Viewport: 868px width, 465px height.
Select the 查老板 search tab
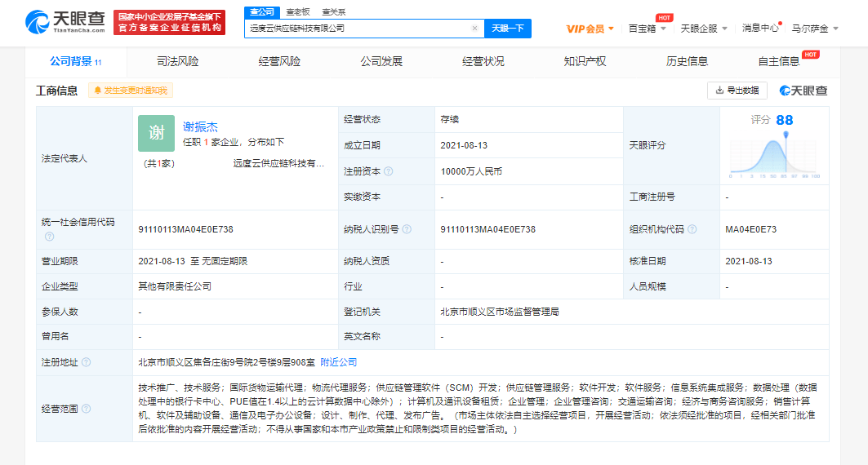tap(297, 12)
